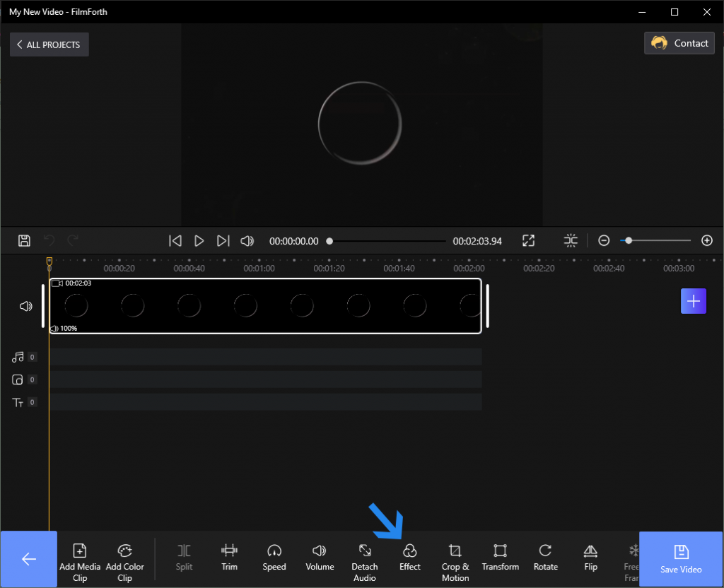The height and width of the screenshot is (588, 724).
Task: Click Save Video
Action: 681,559
